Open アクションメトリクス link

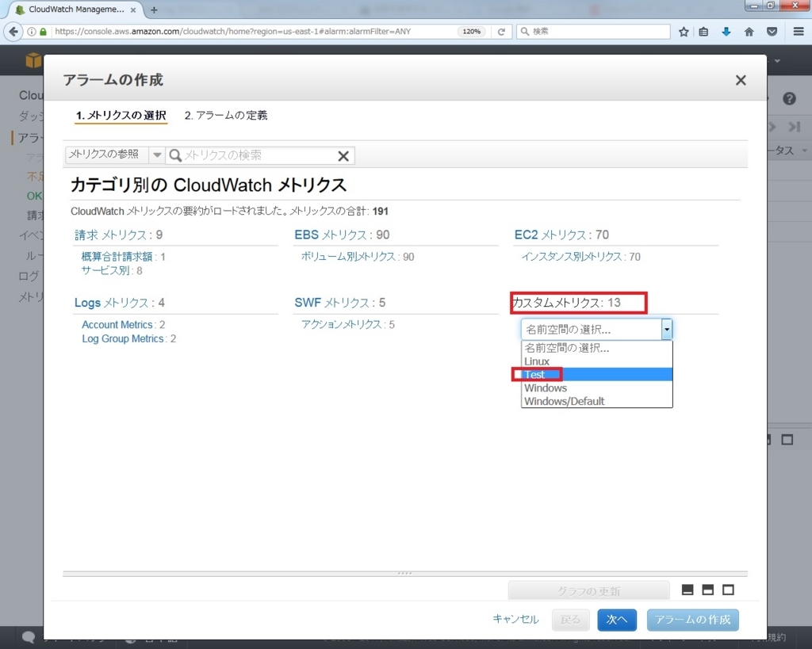[341, 325]
